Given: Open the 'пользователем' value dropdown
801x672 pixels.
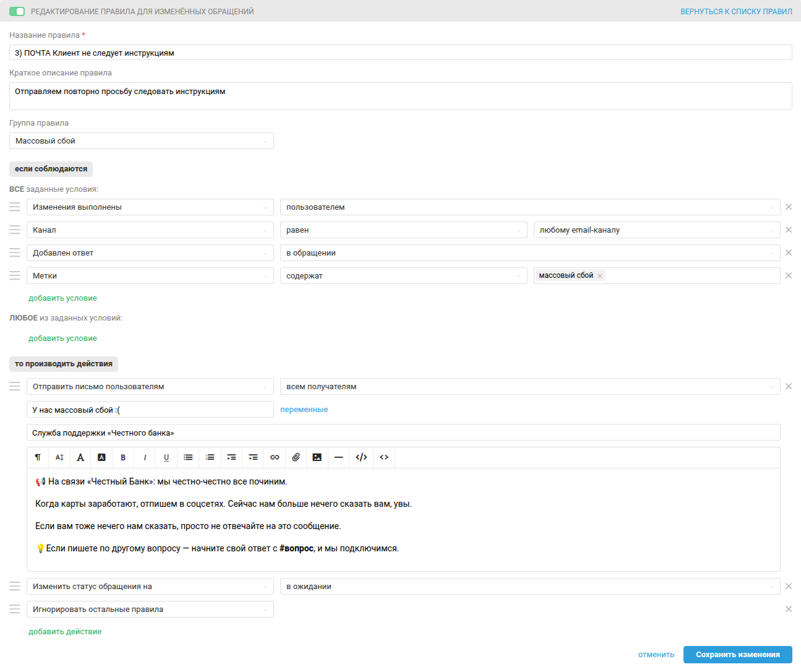Looking at the screenshot, I should 530,207.
